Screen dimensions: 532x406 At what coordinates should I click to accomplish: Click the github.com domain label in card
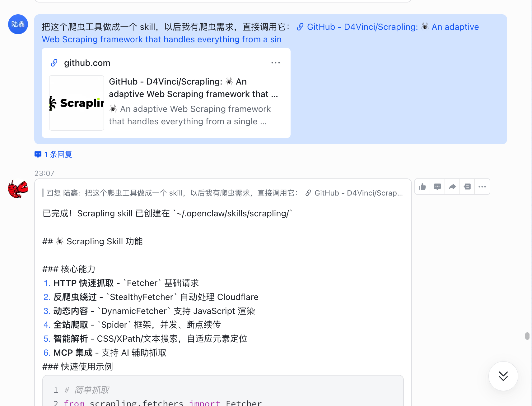click(x=87, y=63)
